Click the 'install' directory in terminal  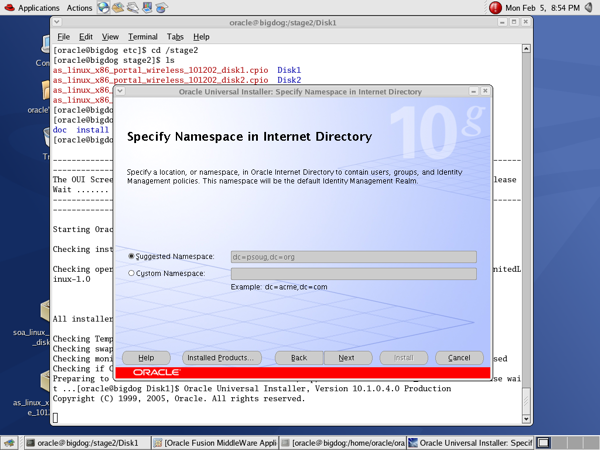pos(93,130)
